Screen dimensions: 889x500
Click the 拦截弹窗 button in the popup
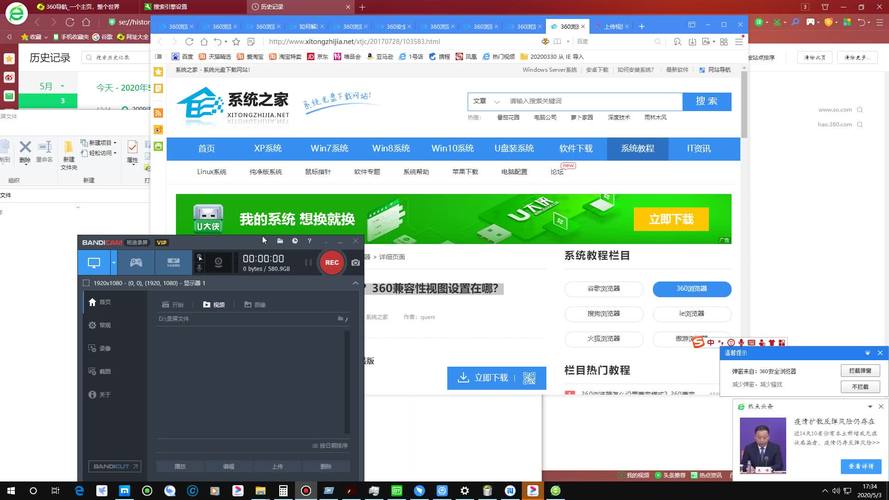click(x=859, y=370)
